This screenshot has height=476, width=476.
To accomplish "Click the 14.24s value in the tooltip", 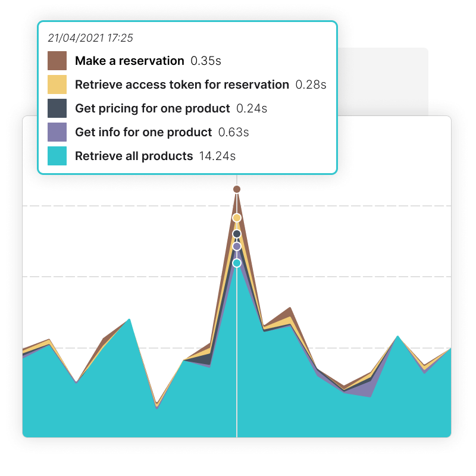I will tap(218, 156).
